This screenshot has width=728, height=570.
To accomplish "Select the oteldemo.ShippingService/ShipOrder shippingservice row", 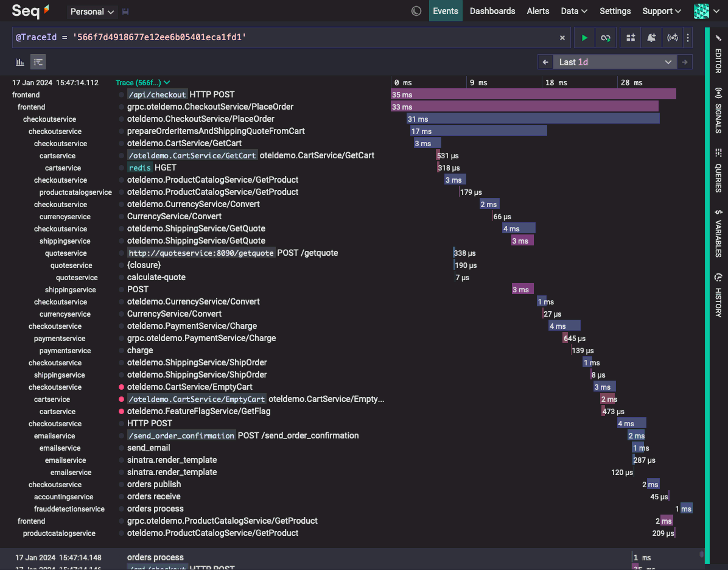I will point(197,375).
